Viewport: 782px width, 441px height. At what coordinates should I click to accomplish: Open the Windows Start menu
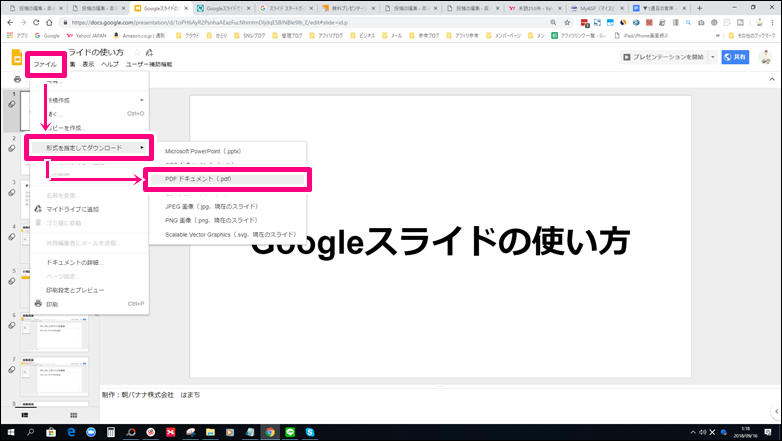[10, 432]
